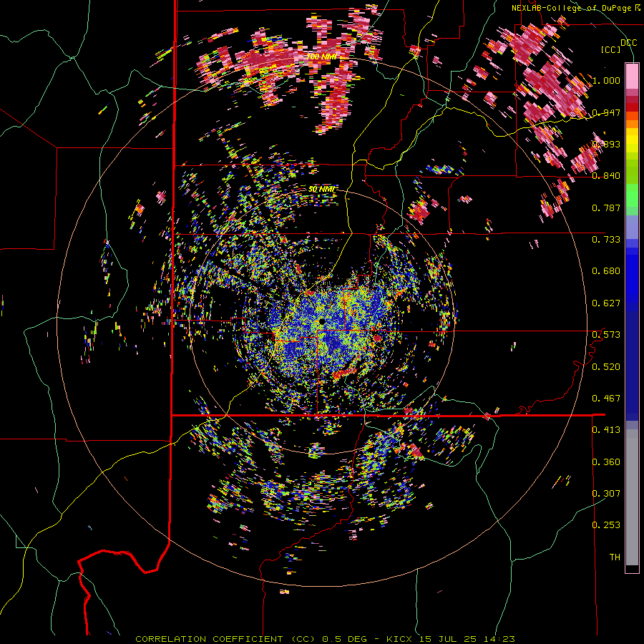Click the DCC label above color scale

pos(628,43)
